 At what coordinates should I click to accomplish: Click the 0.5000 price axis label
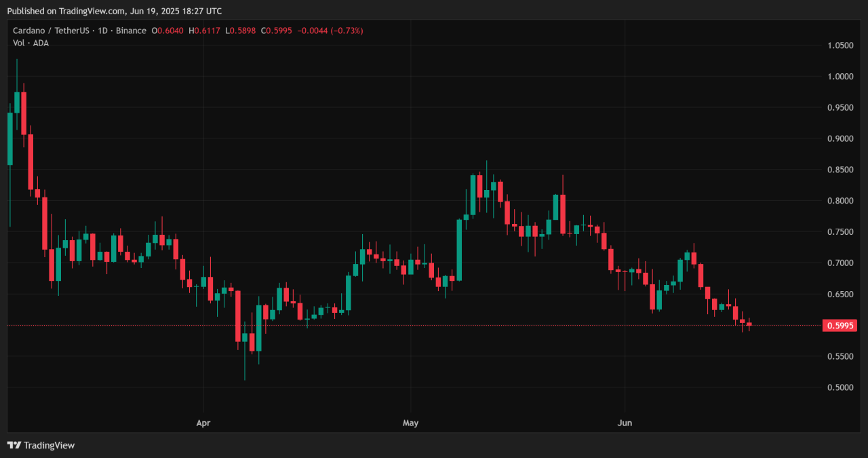click(840, 387)
